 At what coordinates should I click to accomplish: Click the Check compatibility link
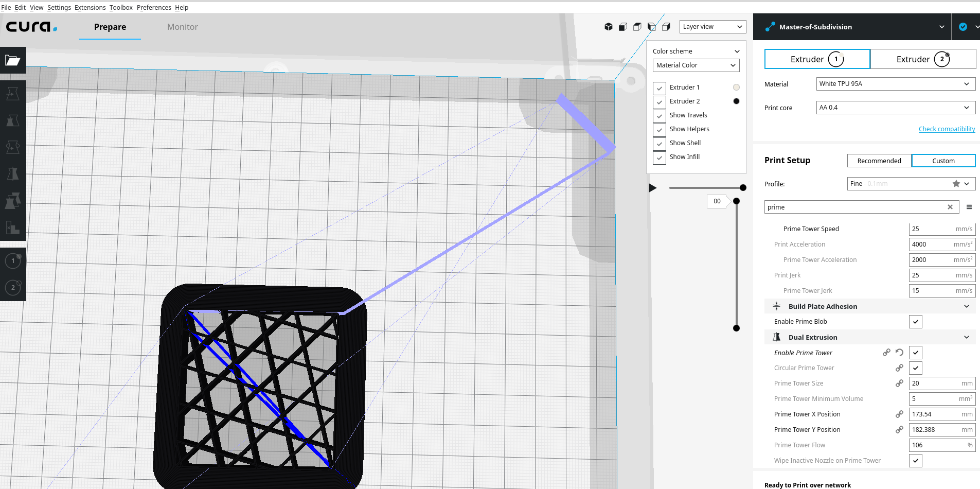(x=947, y=129)
